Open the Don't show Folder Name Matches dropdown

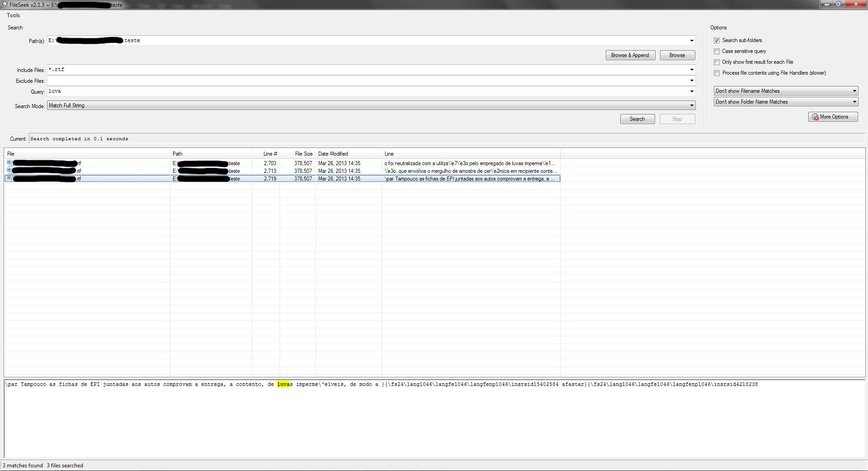pos(854,102)
